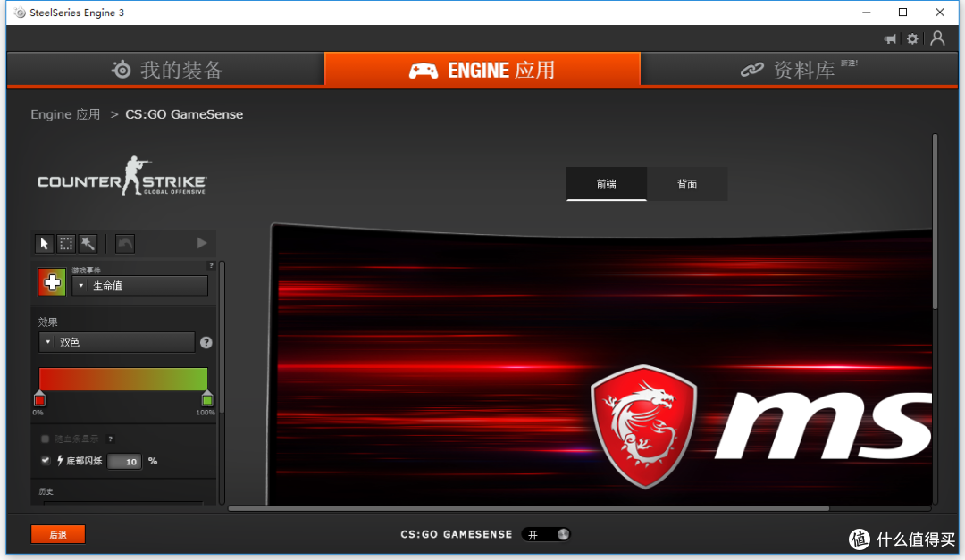The image size is (965, 560).
Task: Click the health plus event icon
Action: [52, 282]
